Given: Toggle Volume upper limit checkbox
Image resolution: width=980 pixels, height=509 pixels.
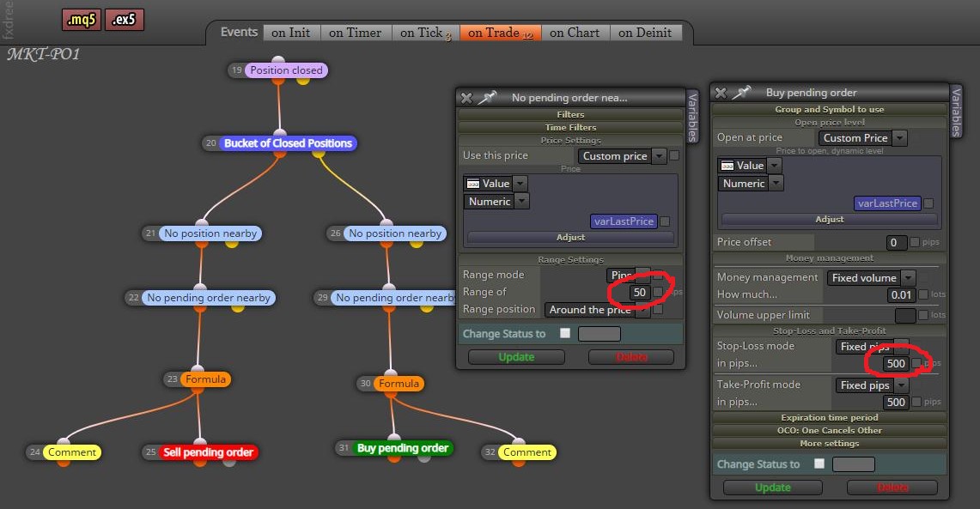Looking at the screenshot, I should tap(923, 315).
